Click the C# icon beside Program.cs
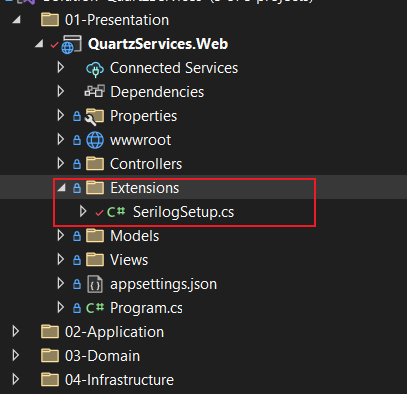The image size is (407, 394). coord(95,308)
